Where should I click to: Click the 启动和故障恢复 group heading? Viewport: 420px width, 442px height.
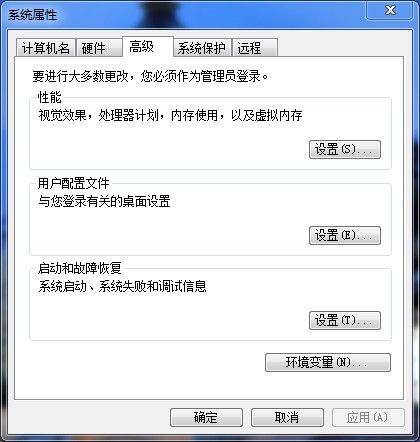pyautogui.click(x=79, y=269)
